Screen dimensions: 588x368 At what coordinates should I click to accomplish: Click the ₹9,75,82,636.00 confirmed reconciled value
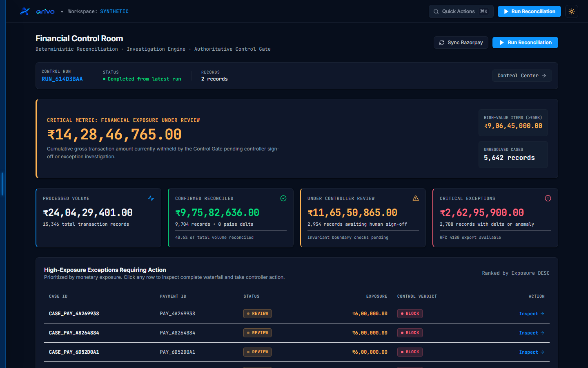pos(217,213)
